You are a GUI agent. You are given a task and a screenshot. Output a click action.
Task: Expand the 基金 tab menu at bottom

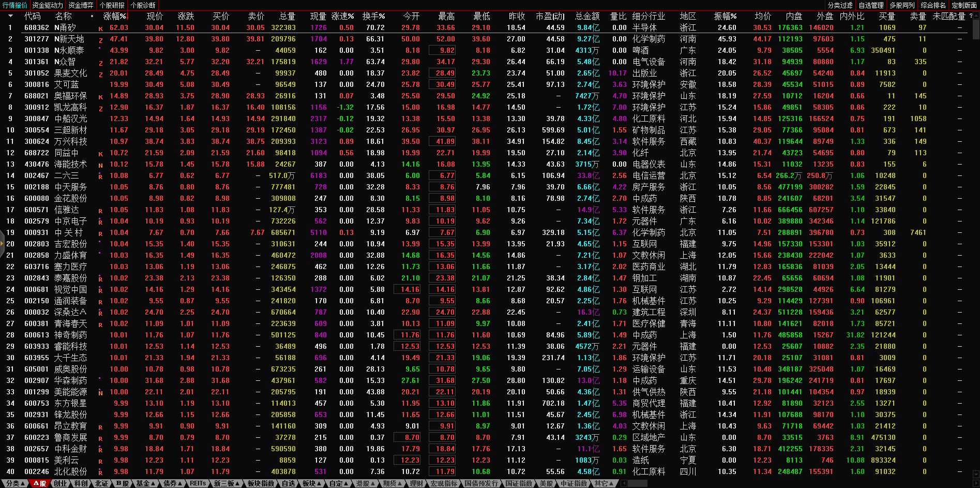145,483
